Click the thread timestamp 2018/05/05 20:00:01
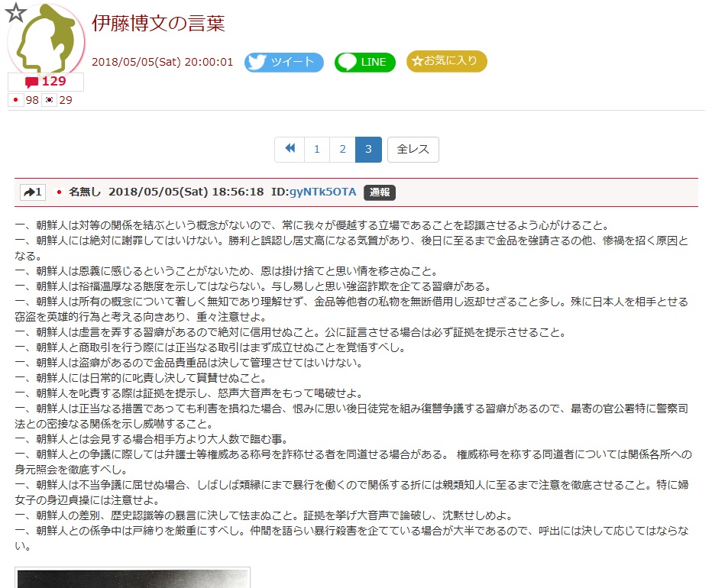Image resolution: width=712 pixels, height=588 pixels. (163, 62)
